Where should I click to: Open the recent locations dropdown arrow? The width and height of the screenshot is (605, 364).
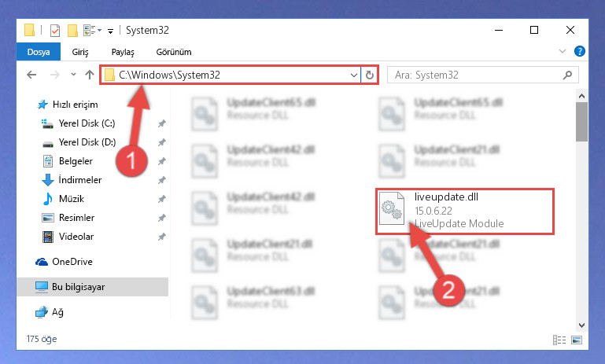pos(73,75)
